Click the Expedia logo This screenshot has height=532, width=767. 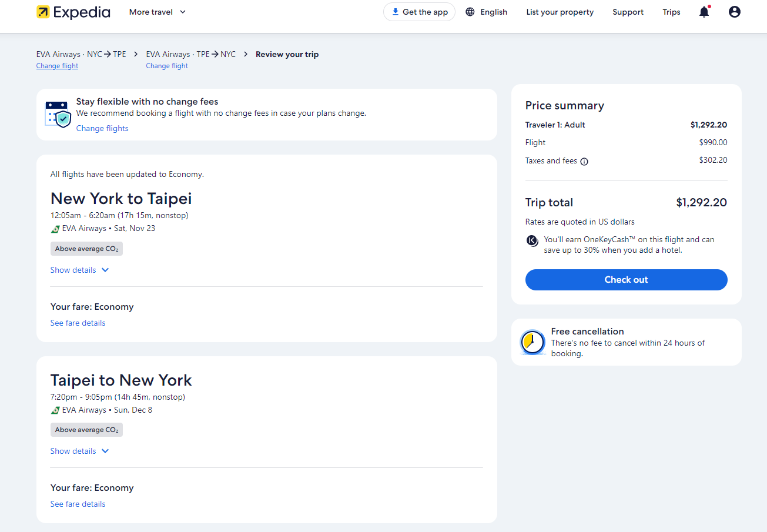(x=73, y=12)
